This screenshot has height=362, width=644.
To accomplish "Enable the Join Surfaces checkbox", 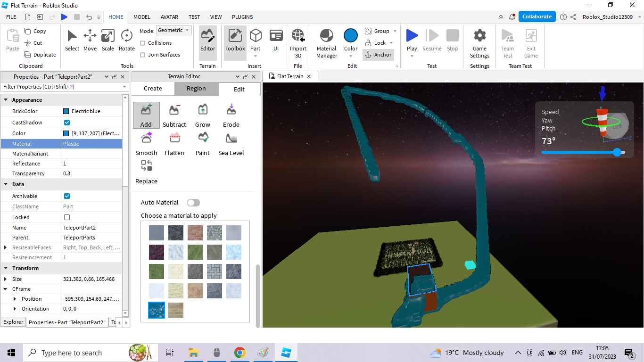I will [143, 55].
